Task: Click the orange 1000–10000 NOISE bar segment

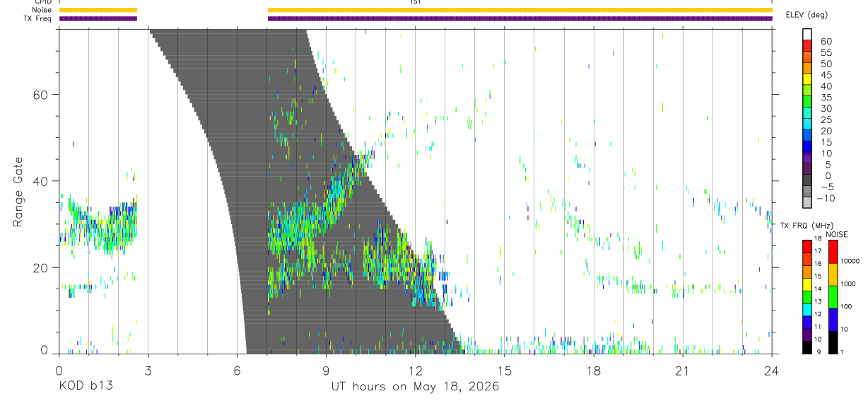Action: (x=833, y=274)
